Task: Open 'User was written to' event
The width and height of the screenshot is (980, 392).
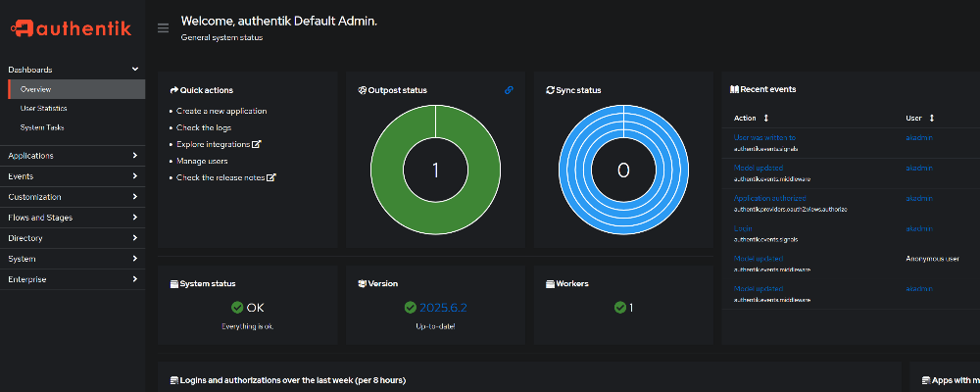Action: 764,137
